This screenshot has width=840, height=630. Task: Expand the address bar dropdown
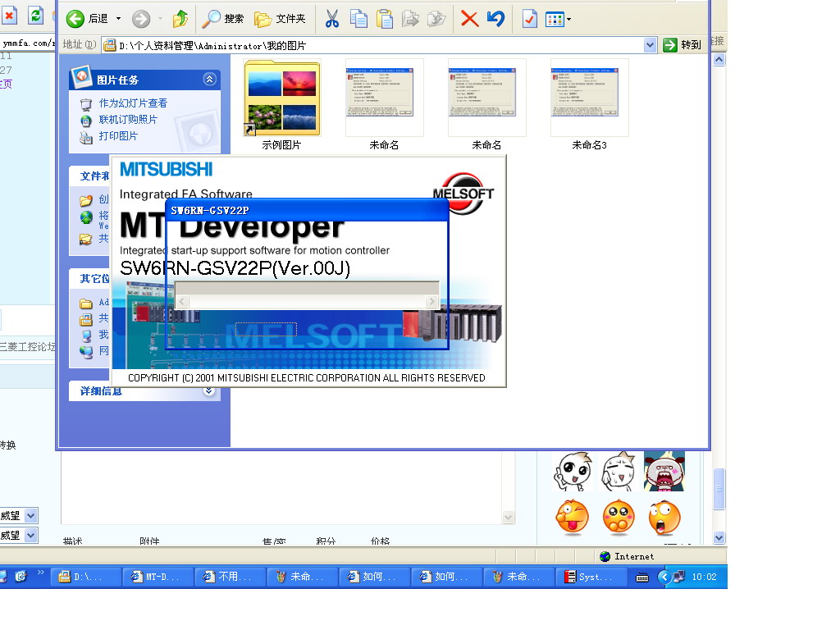(x=651, y=45)
